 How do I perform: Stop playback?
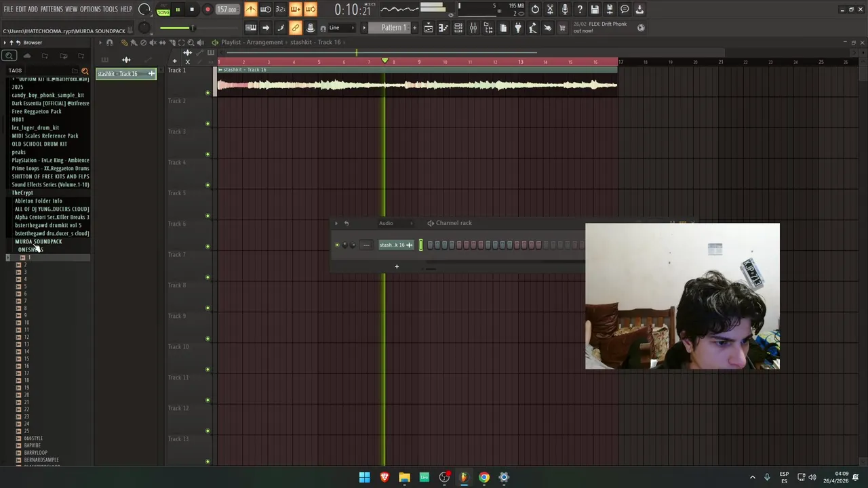[192, 9]
